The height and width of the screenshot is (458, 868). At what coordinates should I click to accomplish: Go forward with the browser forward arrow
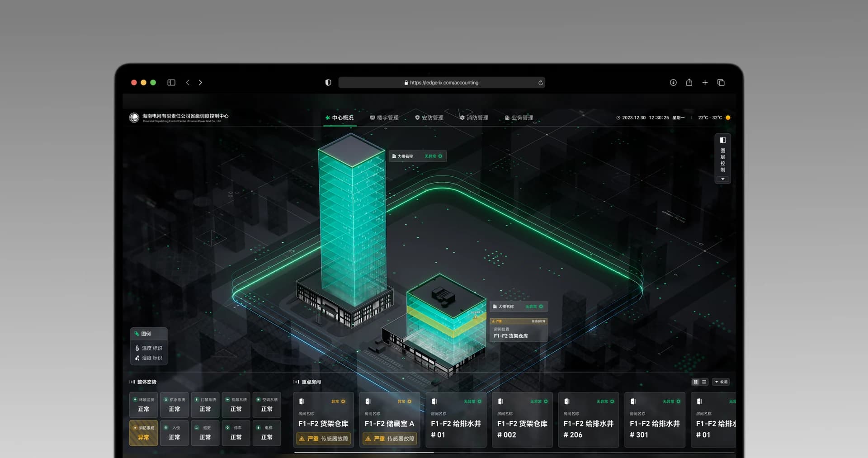(x=200, y=82)
